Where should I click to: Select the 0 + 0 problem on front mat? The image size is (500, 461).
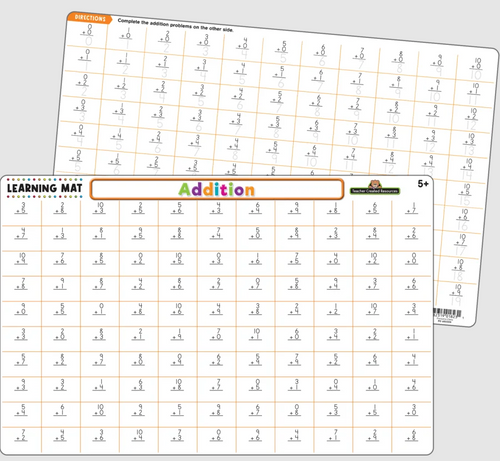coord(412,258)
